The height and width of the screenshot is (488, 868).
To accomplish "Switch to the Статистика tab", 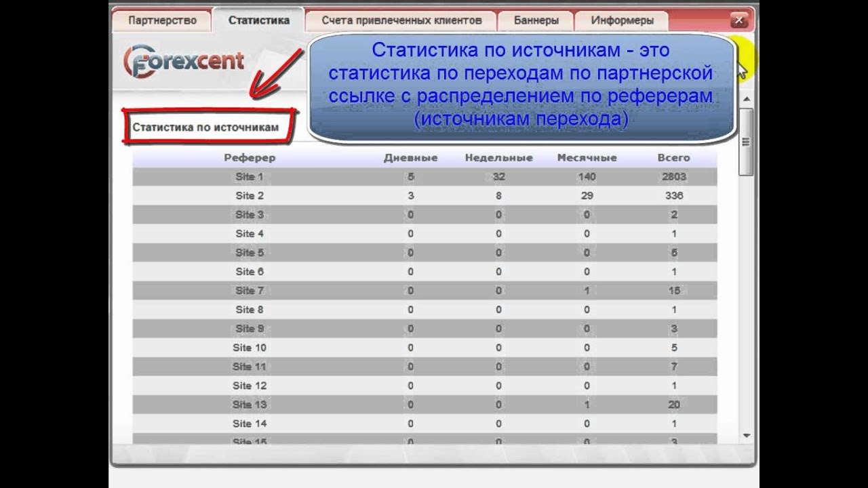I will click(259, 20).
